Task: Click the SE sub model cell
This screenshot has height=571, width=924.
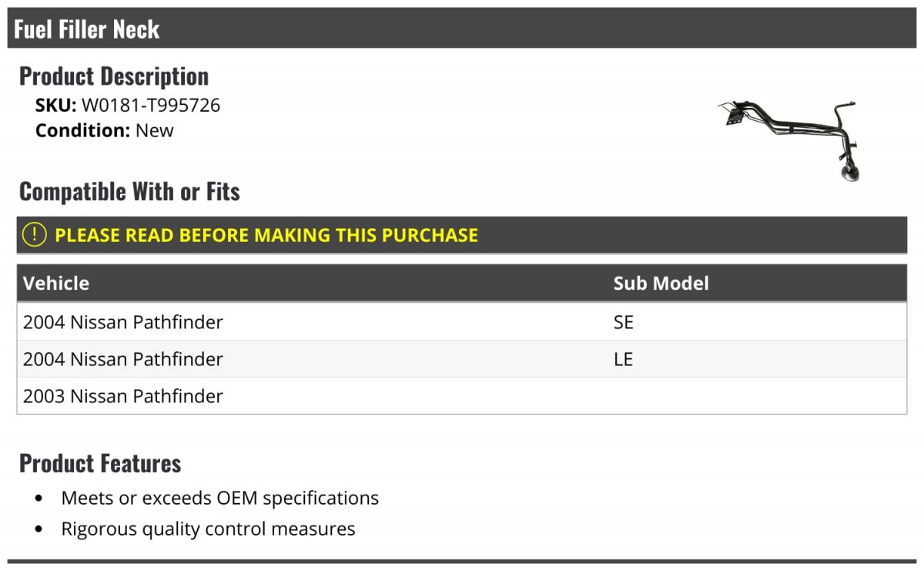Action: 624,322
